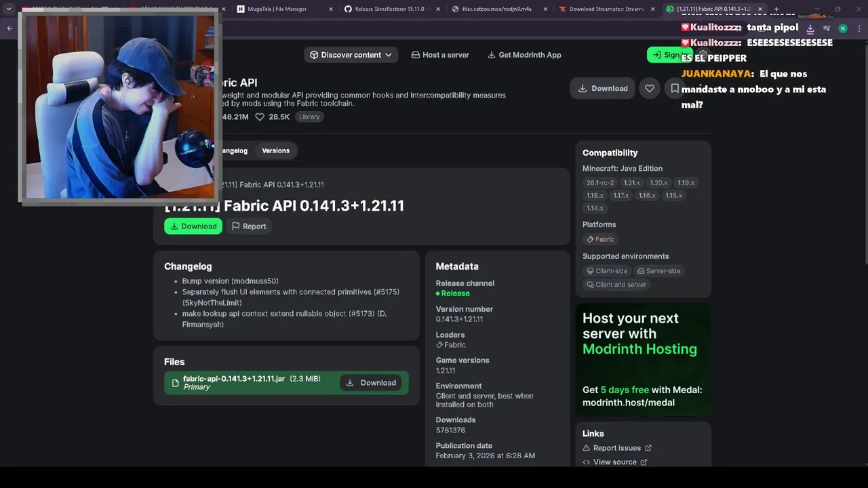Screen dimensions: 868x488
Task: Select the 1.14.x version tag
Action: click(595, 208)
